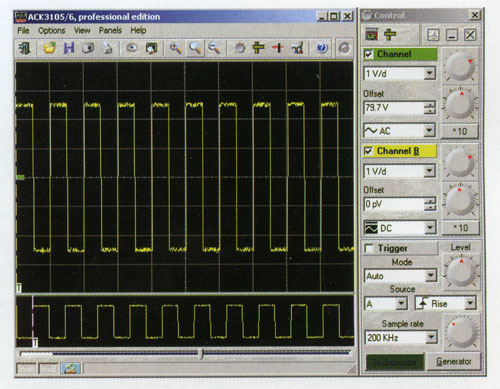Viewport: 500px width, 389px height.
Task: Click the zoom out magnifier icon
Action: [214, 48]
